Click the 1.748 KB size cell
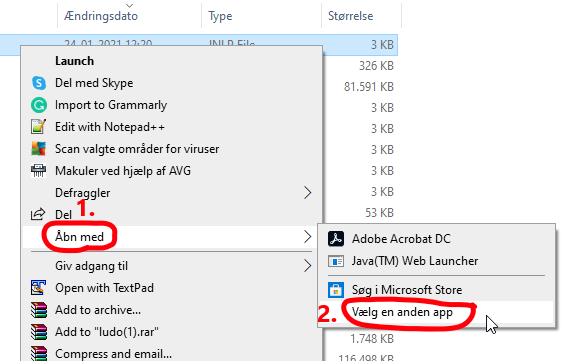This screenshot has width=564, height=361. click(x=372, y=339)
